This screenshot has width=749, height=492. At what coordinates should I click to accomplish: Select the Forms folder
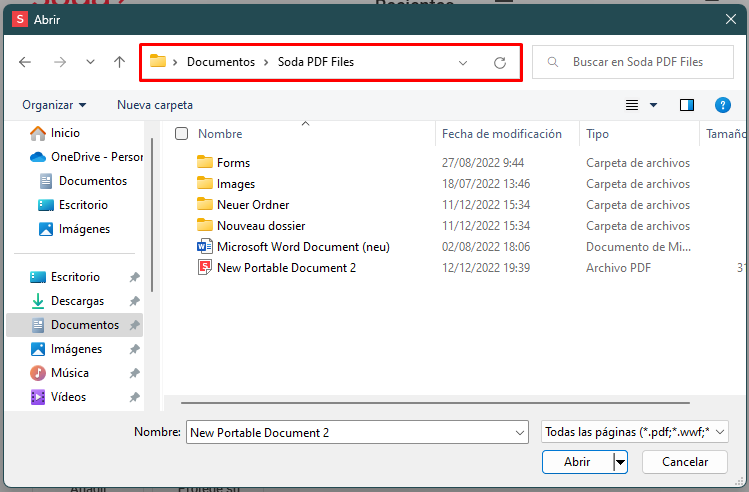(x=233, y=163)
